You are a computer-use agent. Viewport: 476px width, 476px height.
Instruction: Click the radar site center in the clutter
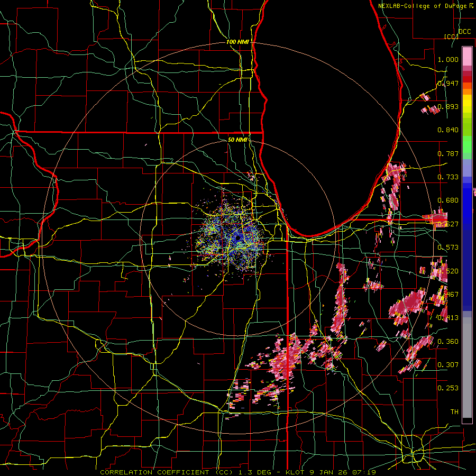[x=237, y=239]
